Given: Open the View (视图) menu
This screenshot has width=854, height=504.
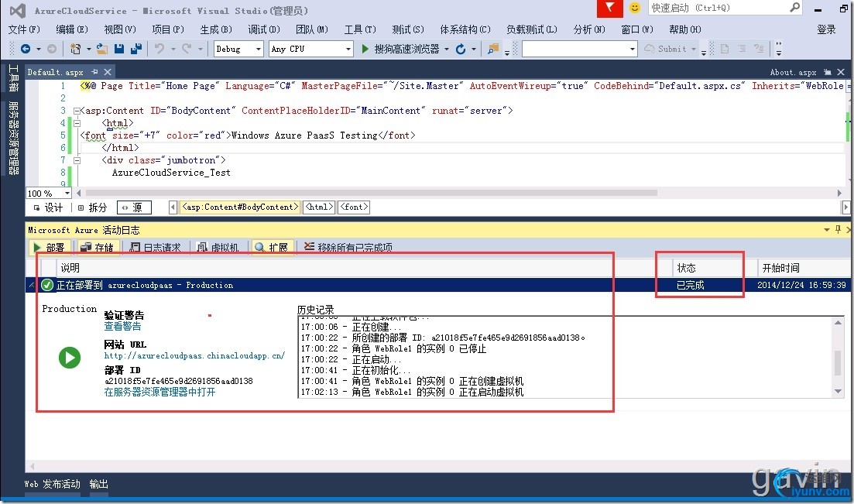Looking at the screenshot, I should point(120,29).
